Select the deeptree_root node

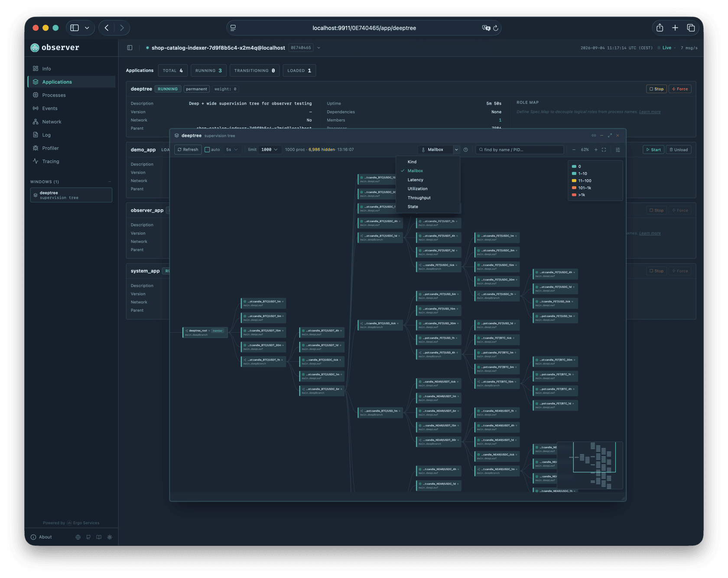(205, 333)
